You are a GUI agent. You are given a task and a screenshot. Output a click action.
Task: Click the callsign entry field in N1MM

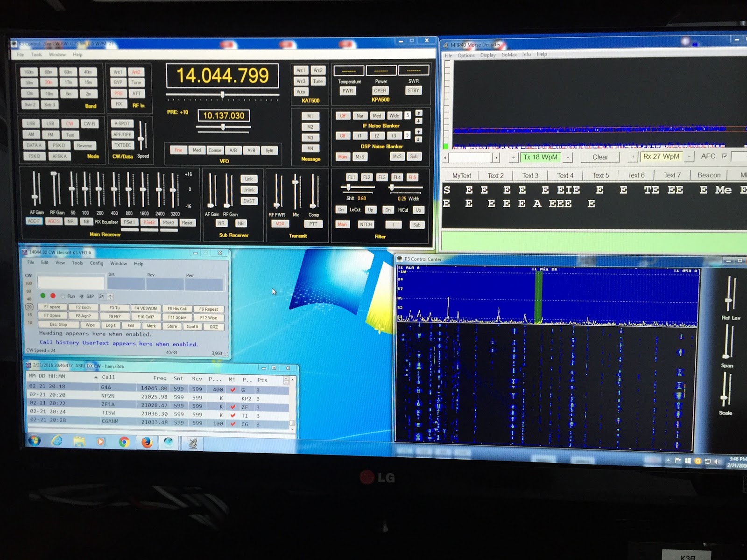71,283
